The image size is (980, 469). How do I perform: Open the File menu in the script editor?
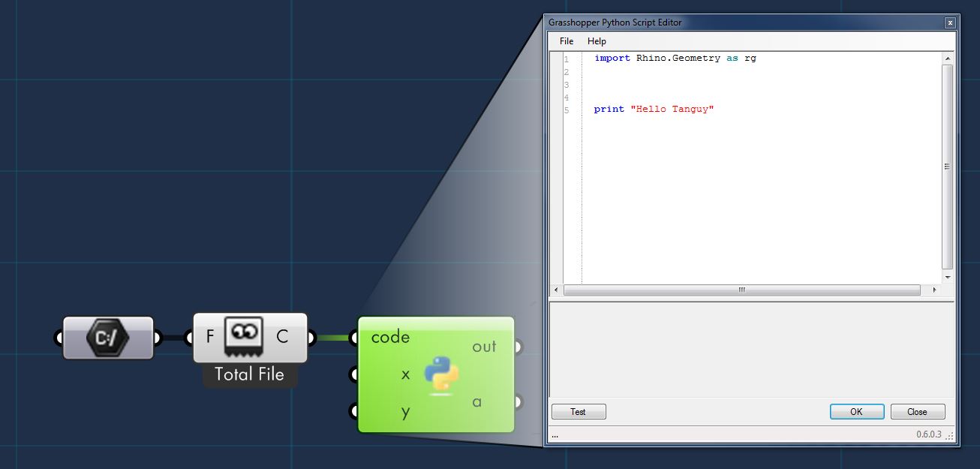coord(567,41)
